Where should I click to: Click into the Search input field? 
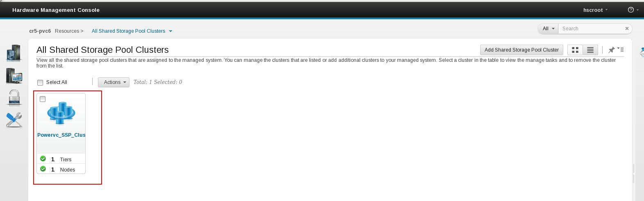click(x=592, y=29)
